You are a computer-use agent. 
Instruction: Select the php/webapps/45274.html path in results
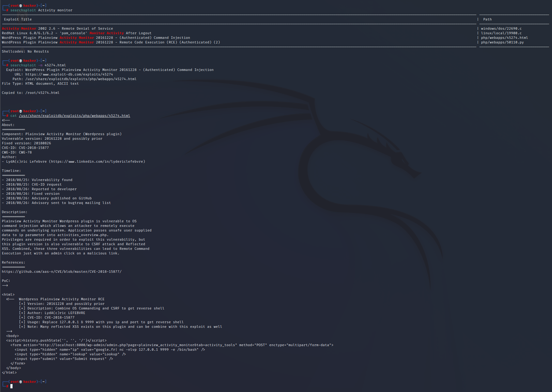pyautogui.click(x=504, y=38)
